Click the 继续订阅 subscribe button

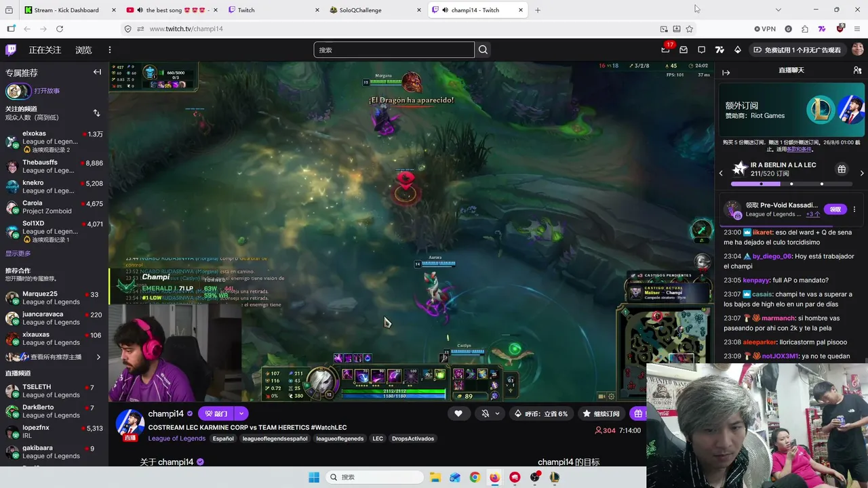tap(601, 413)
